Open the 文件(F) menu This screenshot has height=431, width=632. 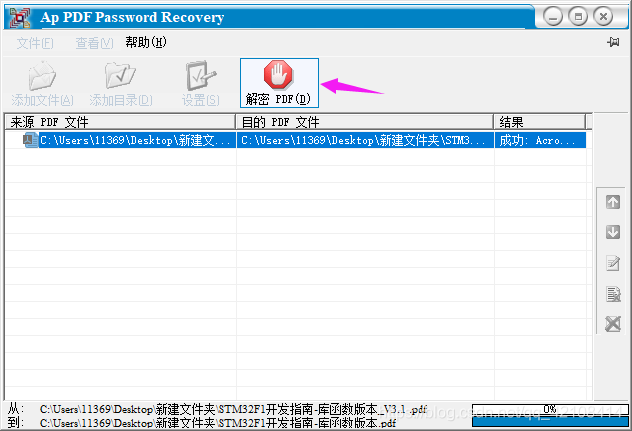(x=35, y=43)
